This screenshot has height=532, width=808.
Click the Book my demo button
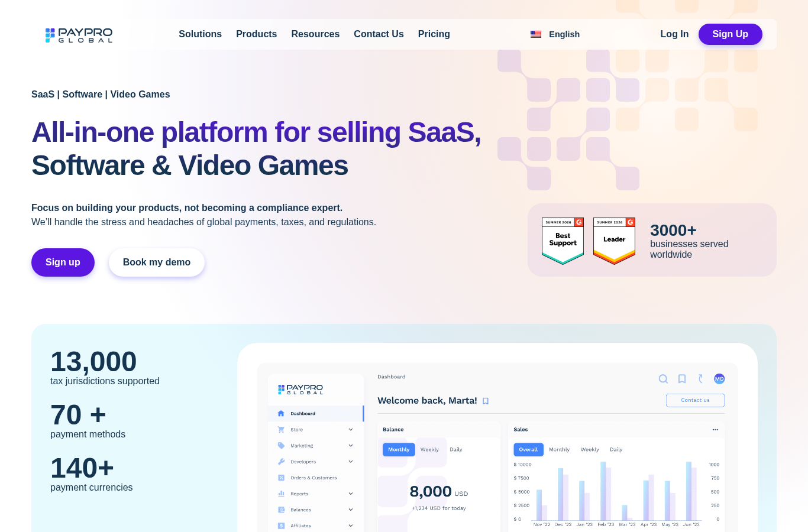click(157, 262)
